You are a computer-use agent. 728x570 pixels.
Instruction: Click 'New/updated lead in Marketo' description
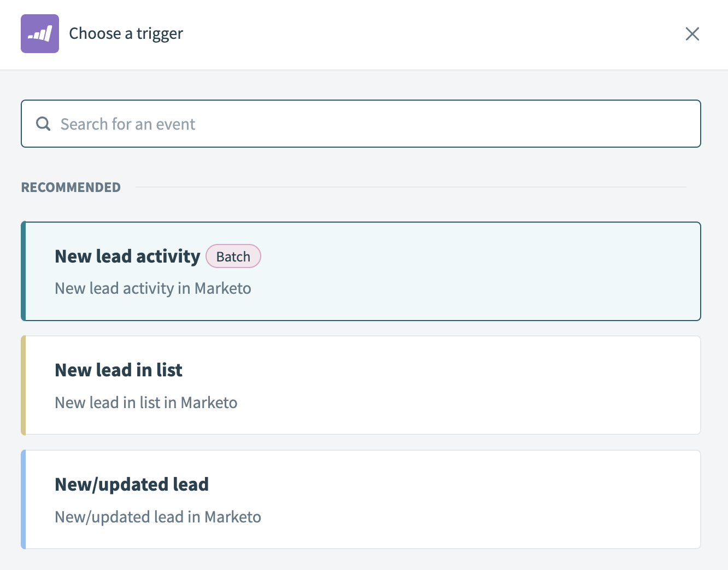coord(158,517)
